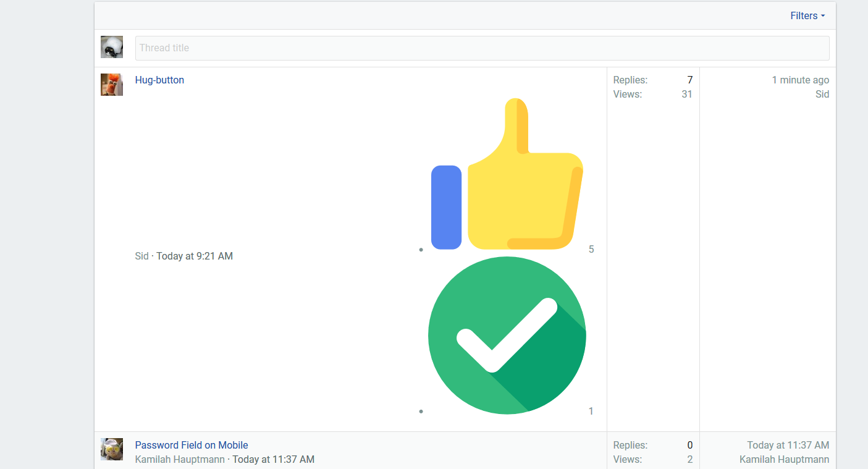The width and height of the screenshot is (868, 469).
Task: Click Kamilah Hauptmann as thread starter
Action: coord(180,459)
